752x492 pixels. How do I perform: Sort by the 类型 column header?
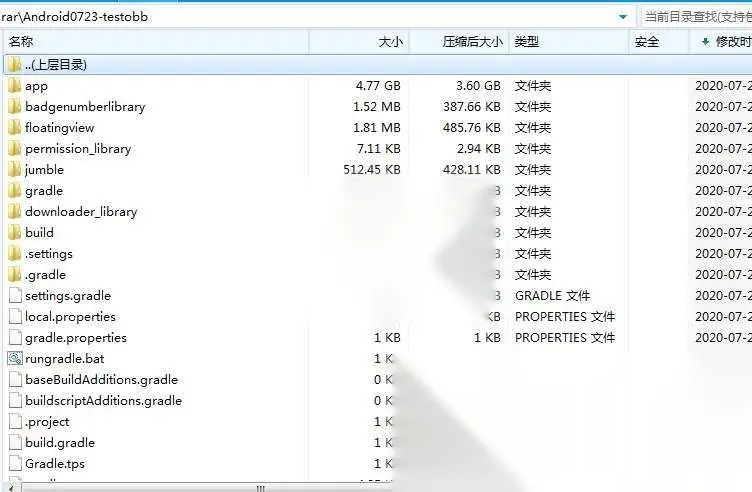569,42
